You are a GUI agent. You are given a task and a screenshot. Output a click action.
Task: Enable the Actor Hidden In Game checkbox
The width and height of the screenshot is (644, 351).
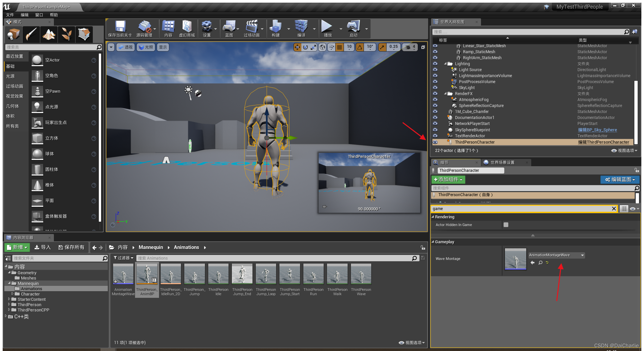(506, 225)
